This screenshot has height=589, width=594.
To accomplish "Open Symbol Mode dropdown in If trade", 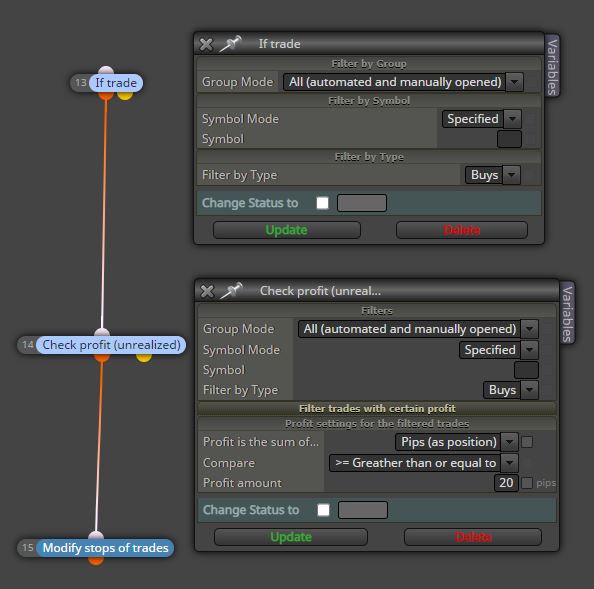I will [x=481, y=119].
